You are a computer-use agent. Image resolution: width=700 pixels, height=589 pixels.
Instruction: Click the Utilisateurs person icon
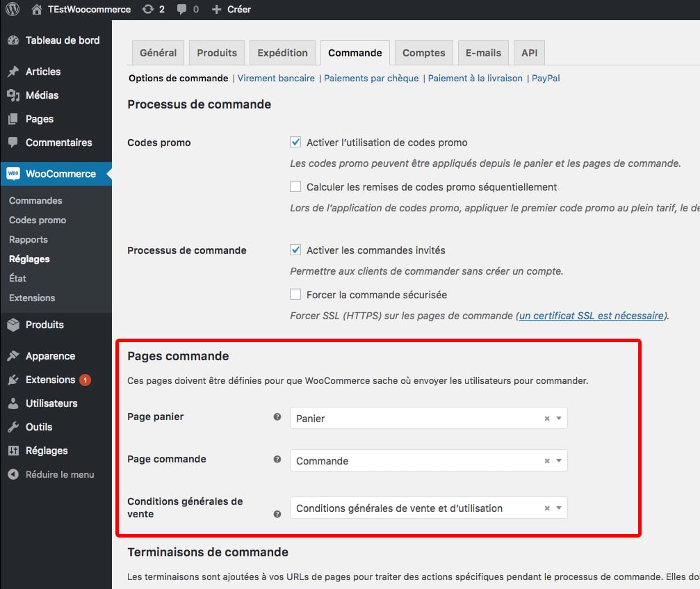(13, 403)
